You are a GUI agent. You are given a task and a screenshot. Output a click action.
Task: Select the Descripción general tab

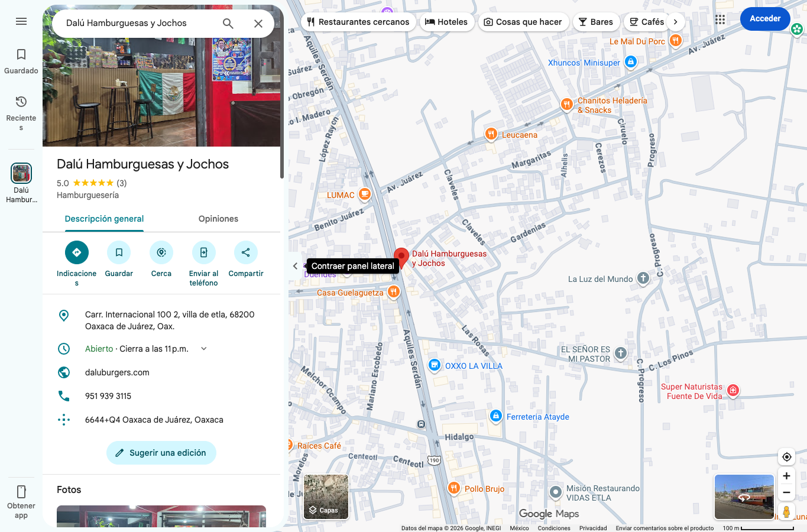[104, 219]
